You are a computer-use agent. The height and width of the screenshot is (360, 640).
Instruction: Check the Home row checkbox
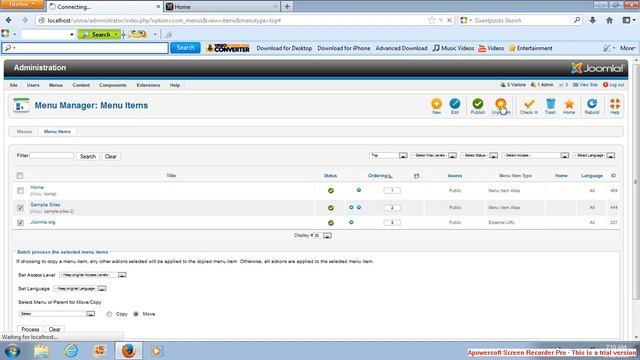pos(20,191)
